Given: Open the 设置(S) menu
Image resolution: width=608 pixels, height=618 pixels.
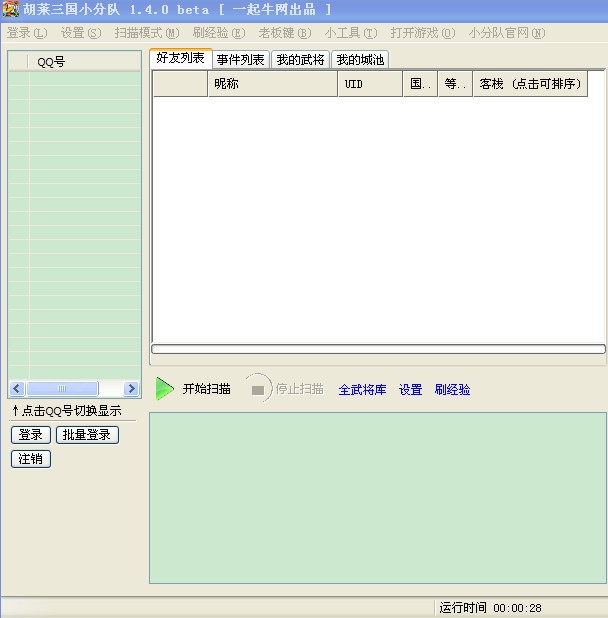Looking at the screenshot, I should tap(81, 33).
